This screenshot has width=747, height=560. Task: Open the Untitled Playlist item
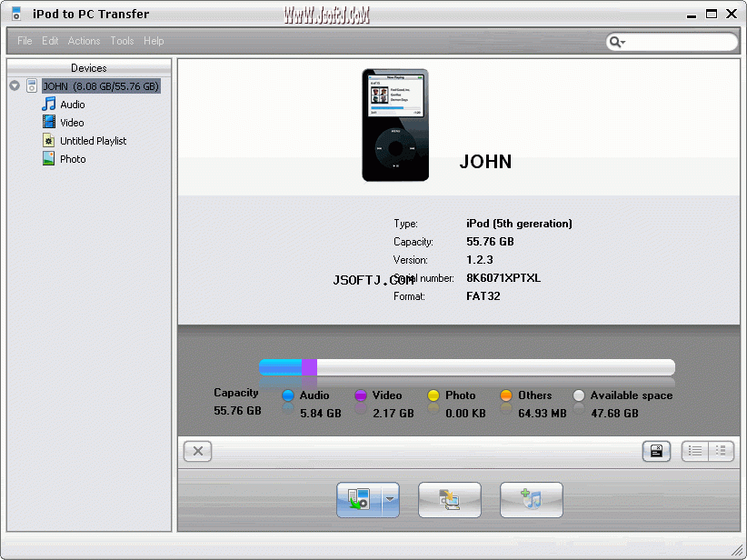pyautogui.click(x=94, y=141)
